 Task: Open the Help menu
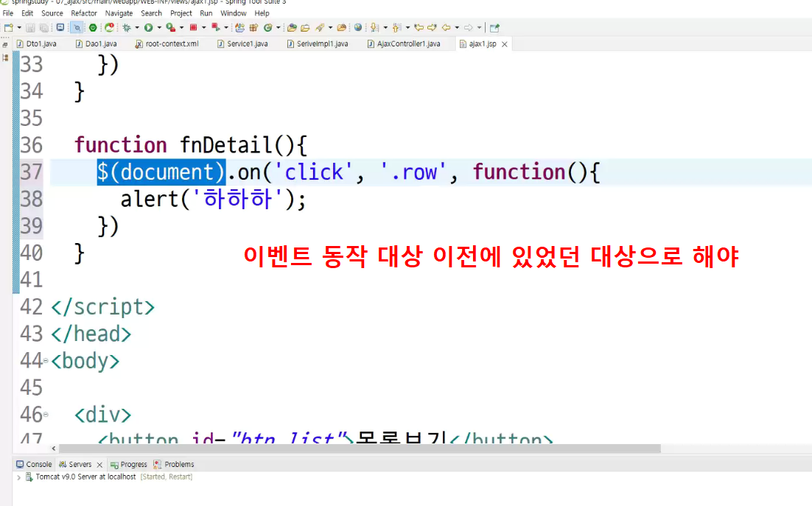point(262,13)
